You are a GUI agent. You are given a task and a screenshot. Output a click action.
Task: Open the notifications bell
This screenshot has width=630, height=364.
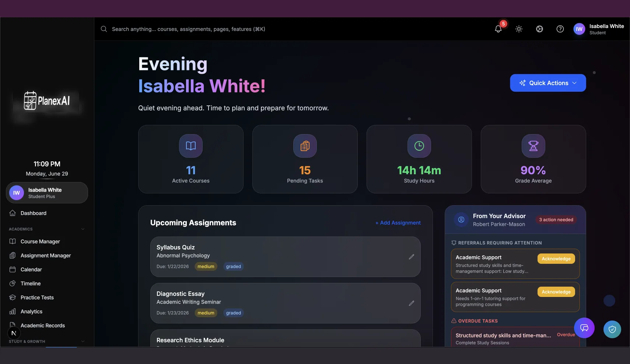(498, 29)
